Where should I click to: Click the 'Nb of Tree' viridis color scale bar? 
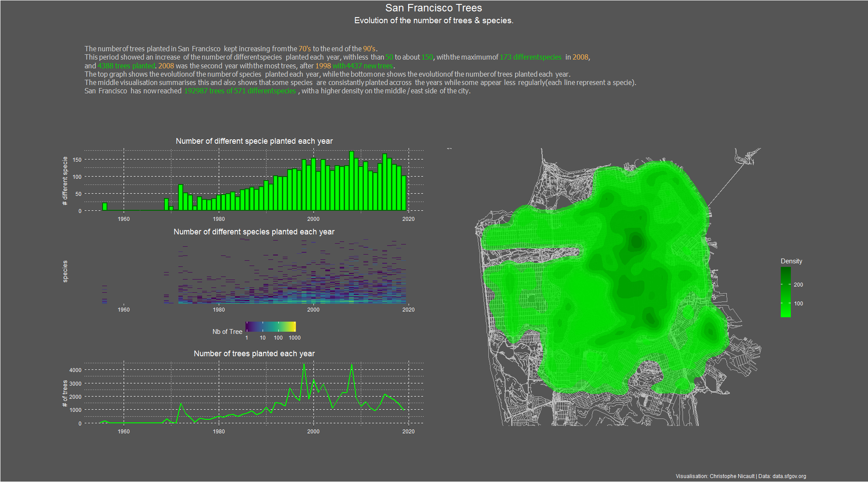[270, 326]
